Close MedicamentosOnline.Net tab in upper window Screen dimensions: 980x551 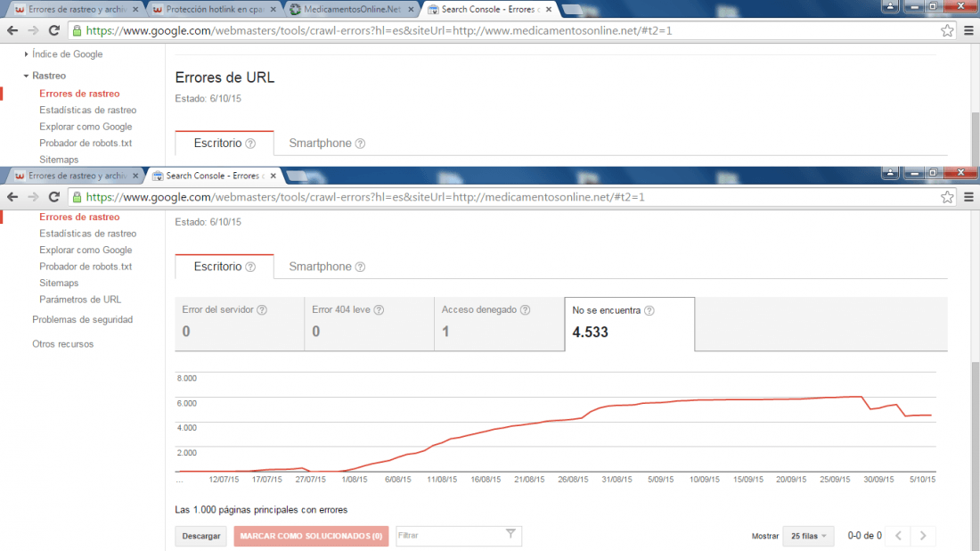point(411,10)
